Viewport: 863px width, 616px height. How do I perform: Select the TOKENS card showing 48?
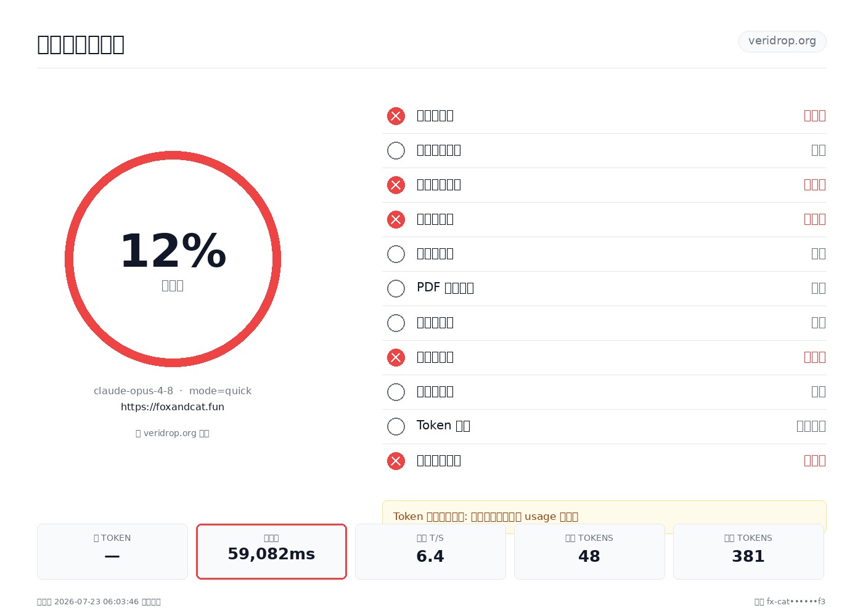click(589, 551)
